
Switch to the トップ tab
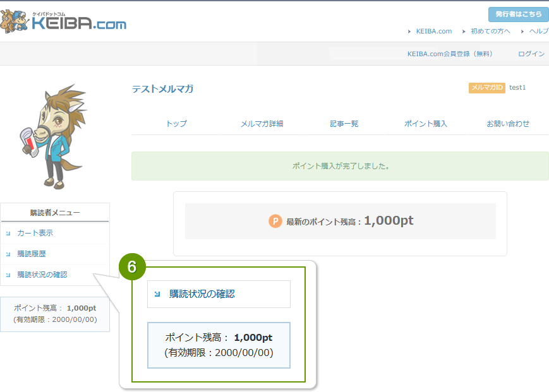pyautogui.click(x=178, y=124)
